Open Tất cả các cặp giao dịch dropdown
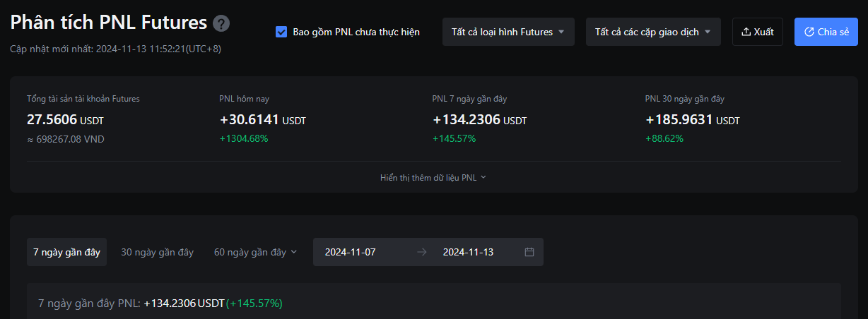 pyautogui.click(x=653, y=32)
